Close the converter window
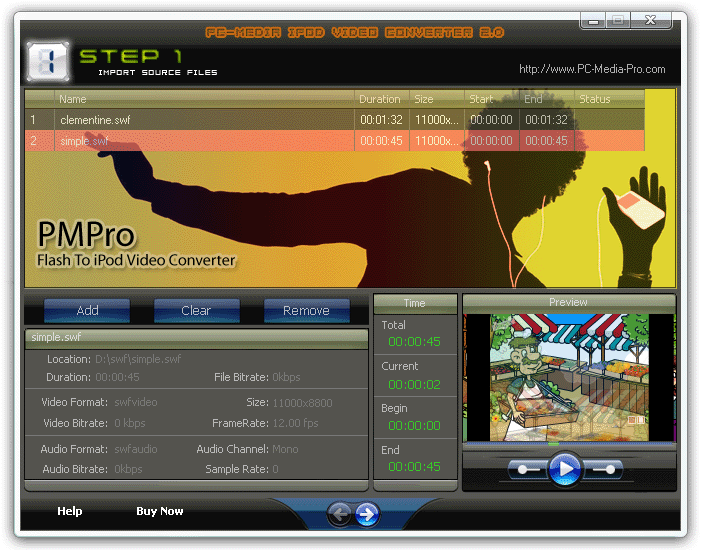Image resolution: width=701 pixels, height=550 pixels. 650,20
